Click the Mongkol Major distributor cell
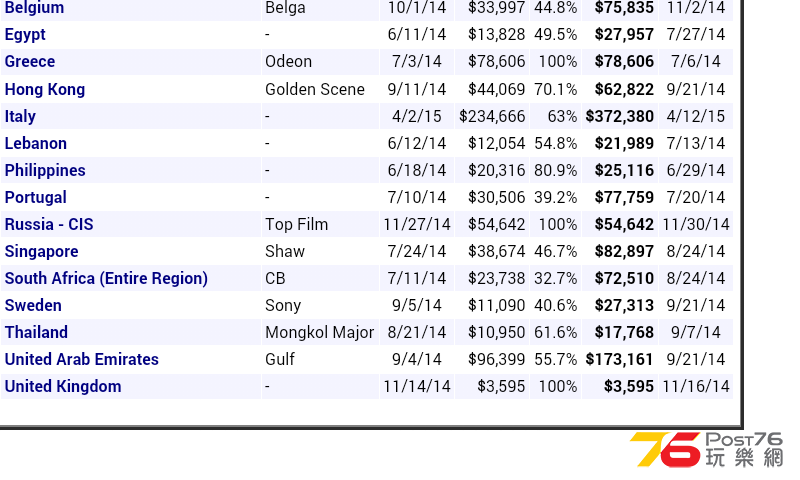Screen dimensions: 800x480 [320, 333]
